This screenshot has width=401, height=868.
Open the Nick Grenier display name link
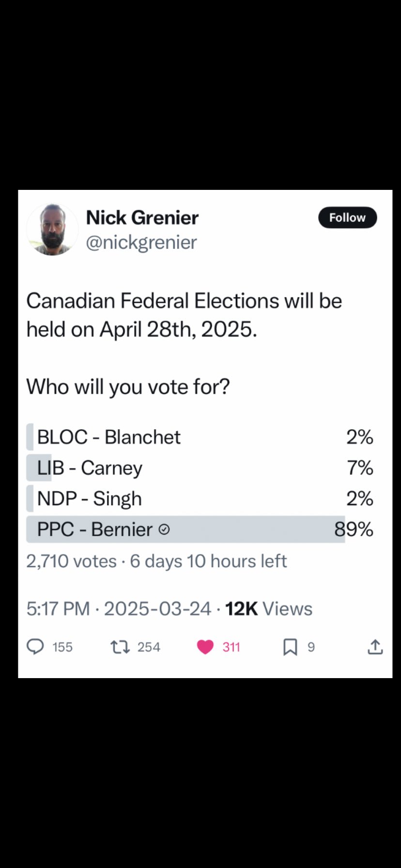point(142,217)
